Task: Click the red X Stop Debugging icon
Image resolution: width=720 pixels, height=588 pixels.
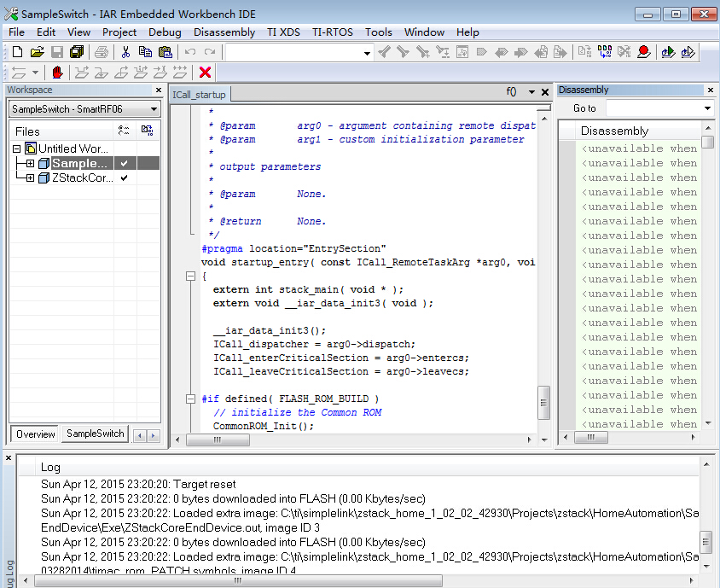Action: 205,73
